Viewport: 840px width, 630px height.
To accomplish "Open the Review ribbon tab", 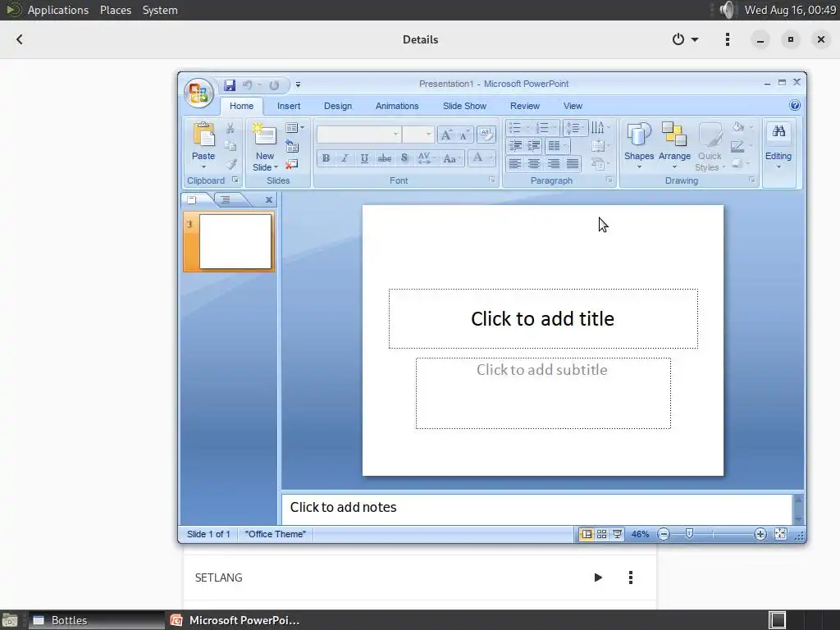I will (x=524, y=106).
